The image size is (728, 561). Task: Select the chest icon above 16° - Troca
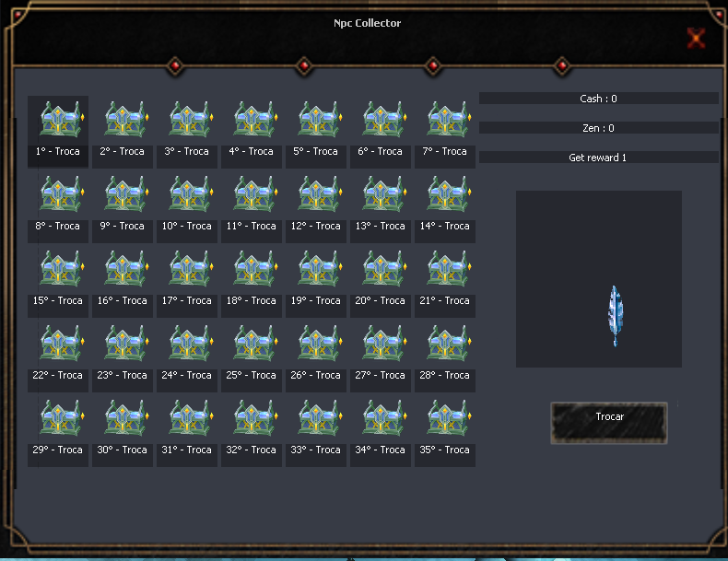coord(126,269)
